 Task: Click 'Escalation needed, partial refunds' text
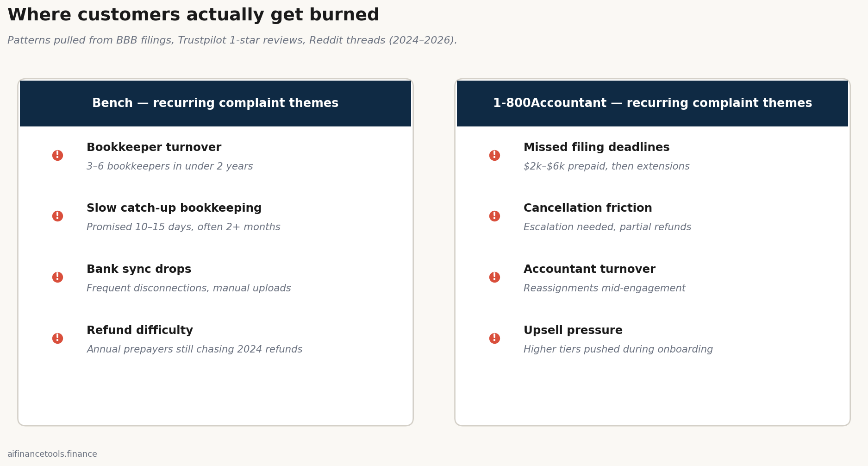point(607,227)
